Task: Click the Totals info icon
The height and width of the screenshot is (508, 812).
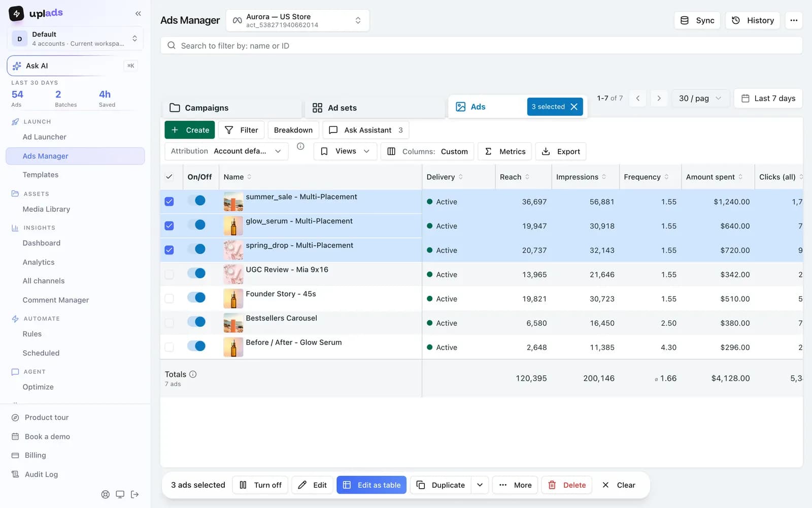Action: [x=193, y=374]
